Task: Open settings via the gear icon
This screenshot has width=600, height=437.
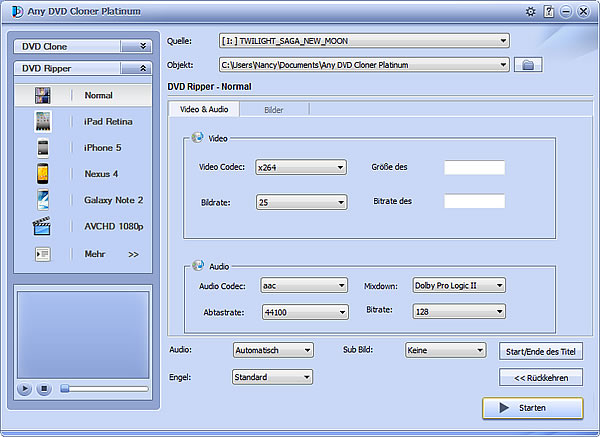Action: (530, 11)
